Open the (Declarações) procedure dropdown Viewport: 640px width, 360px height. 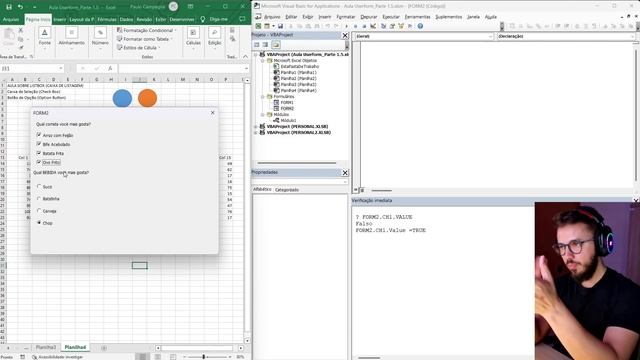point(632,36)
